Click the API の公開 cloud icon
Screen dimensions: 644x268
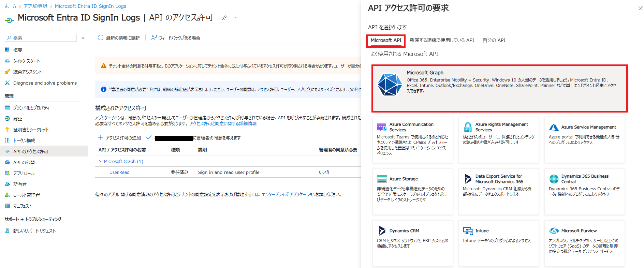7,162
